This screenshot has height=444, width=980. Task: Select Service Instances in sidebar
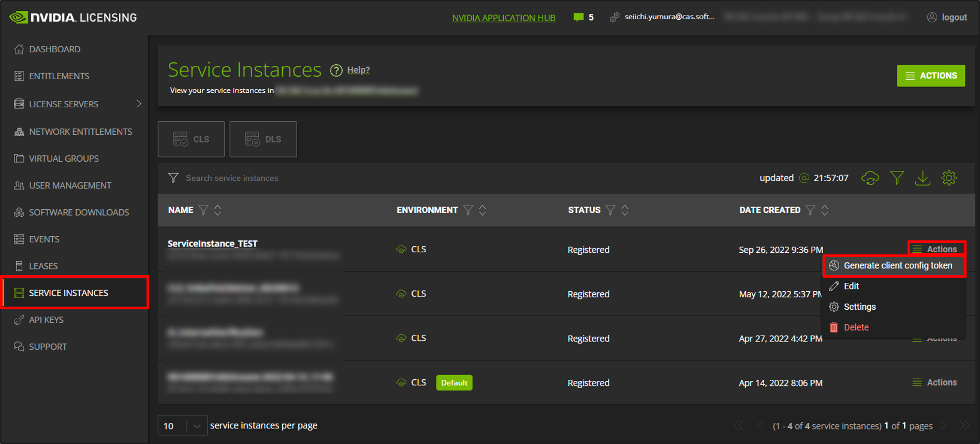75,293
